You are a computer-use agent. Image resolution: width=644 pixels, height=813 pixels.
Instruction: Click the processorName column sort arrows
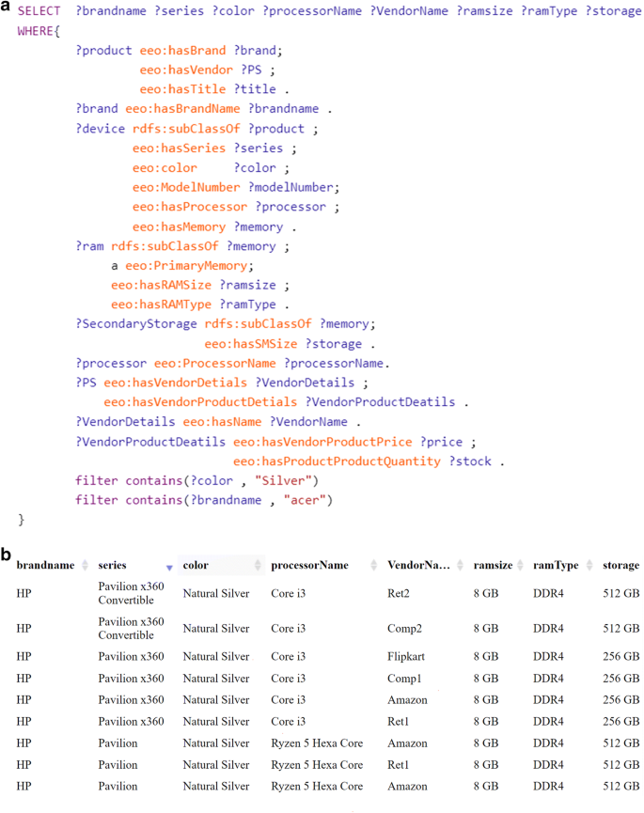click(373, 565)
